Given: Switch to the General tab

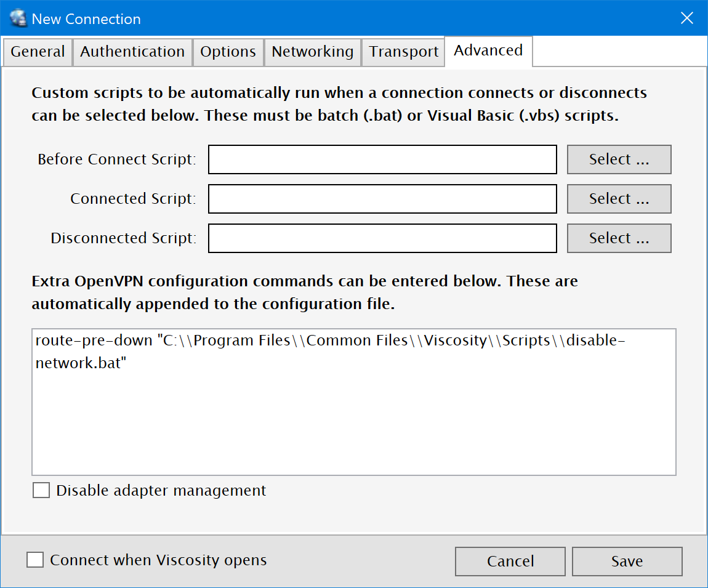Looking at the screenshot, I should (x=38, y=52).
